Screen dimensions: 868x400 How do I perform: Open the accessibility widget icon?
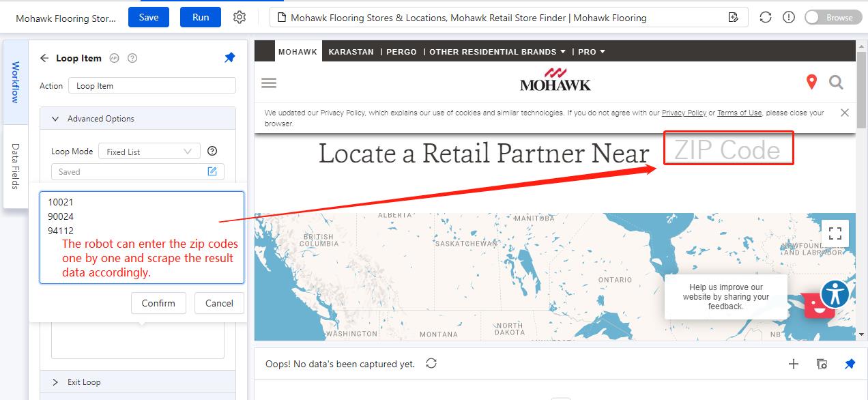point(835,294)
